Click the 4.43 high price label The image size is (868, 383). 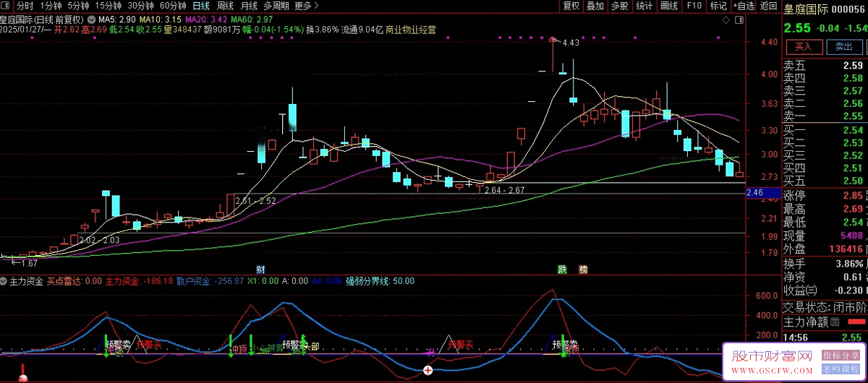[x=570, y=43]
